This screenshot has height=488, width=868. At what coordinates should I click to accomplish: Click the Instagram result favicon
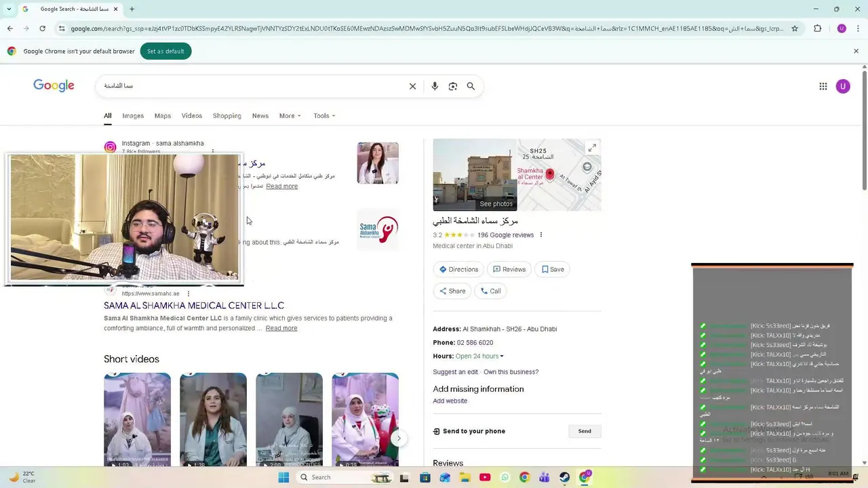tap(110, 147)
